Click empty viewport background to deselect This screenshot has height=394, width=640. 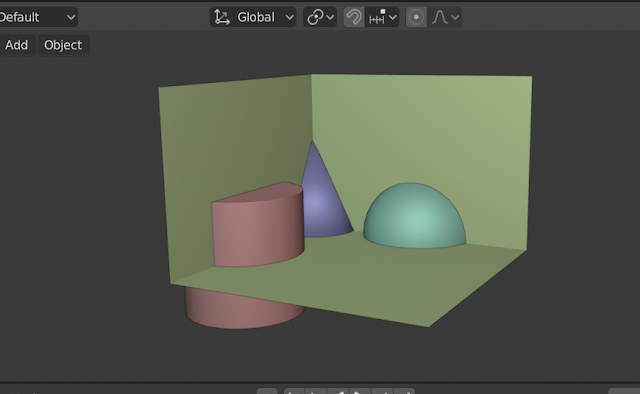82,204
